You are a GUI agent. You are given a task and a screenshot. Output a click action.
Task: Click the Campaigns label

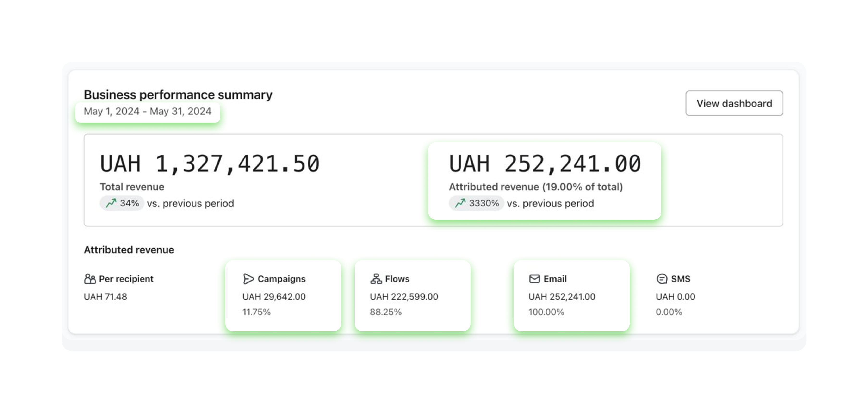281,279
